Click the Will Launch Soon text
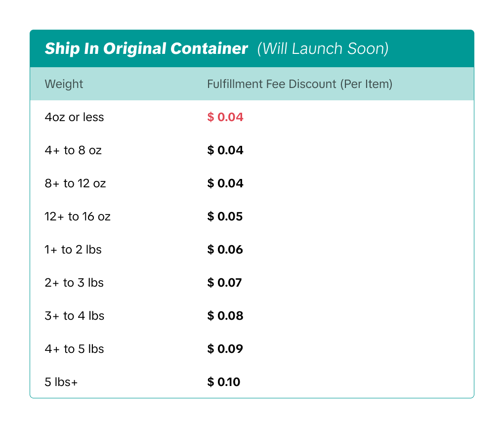This screenshot has width=504, height=428. [323, 49]
